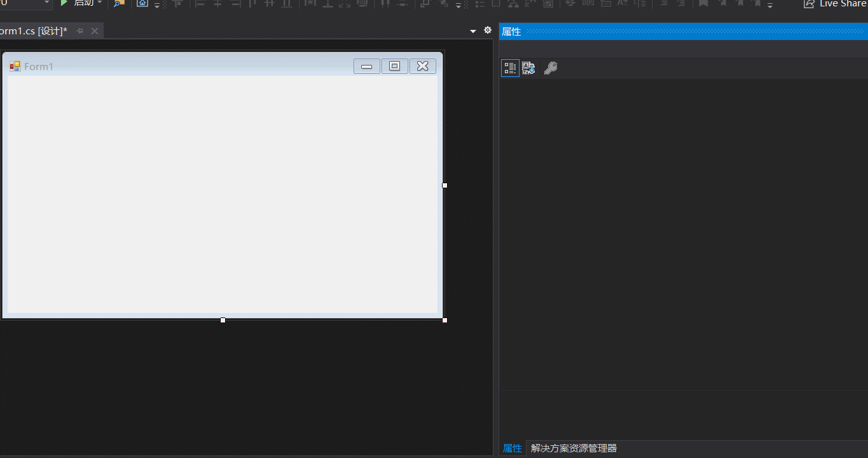Open property pages with the wrench icon
This screenshot has width=868, height=458.
click(551, 68)
